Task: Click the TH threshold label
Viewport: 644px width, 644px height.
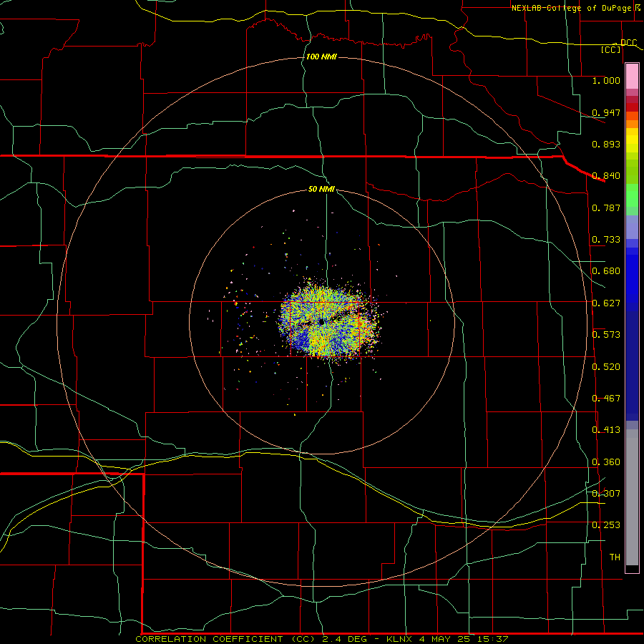Action: point(615,557)
